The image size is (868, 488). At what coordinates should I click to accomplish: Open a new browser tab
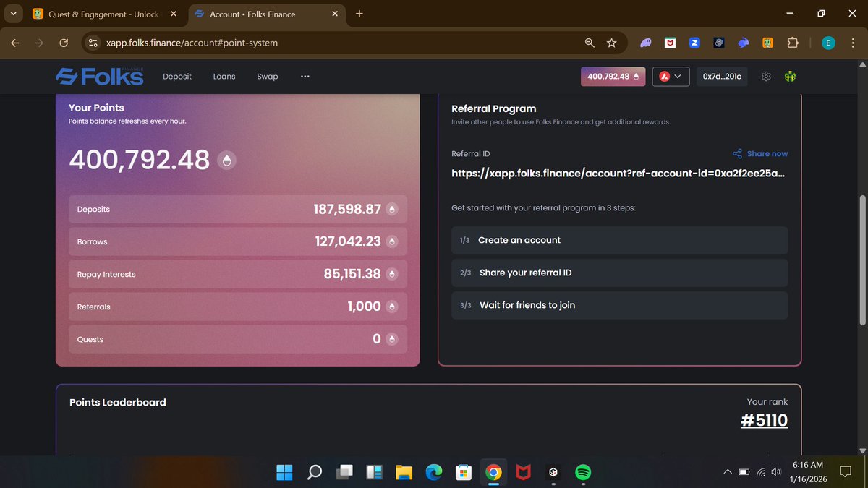point(359,14)
